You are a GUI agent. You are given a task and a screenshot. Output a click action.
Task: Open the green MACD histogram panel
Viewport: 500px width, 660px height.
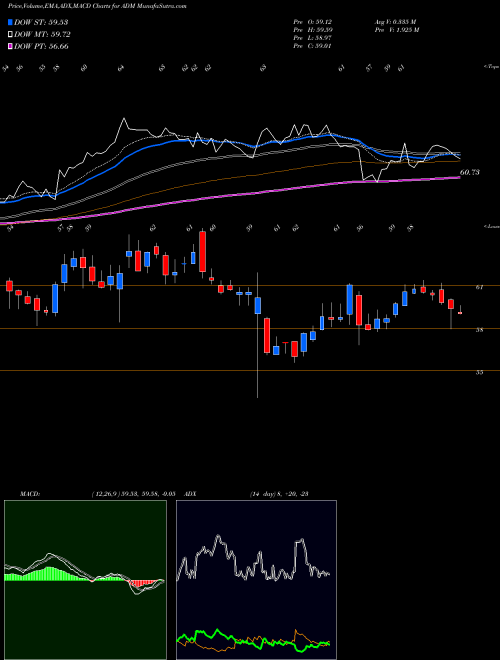(85, 580)
